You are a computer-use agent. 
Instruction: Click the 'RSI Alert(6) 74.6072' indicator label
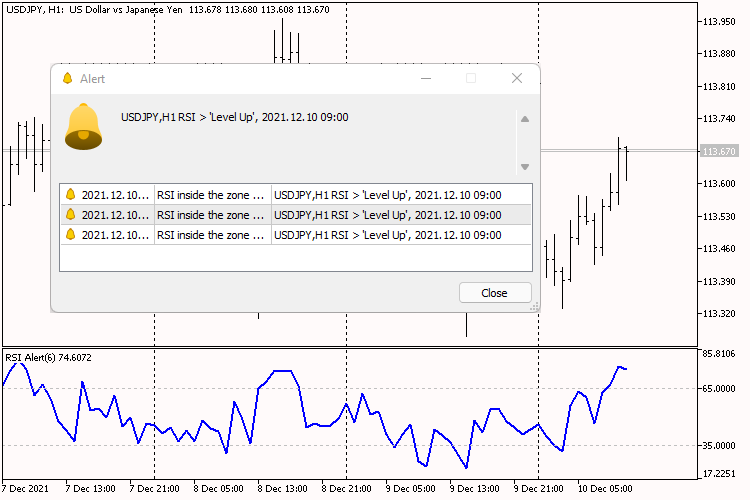pos(48,357)
